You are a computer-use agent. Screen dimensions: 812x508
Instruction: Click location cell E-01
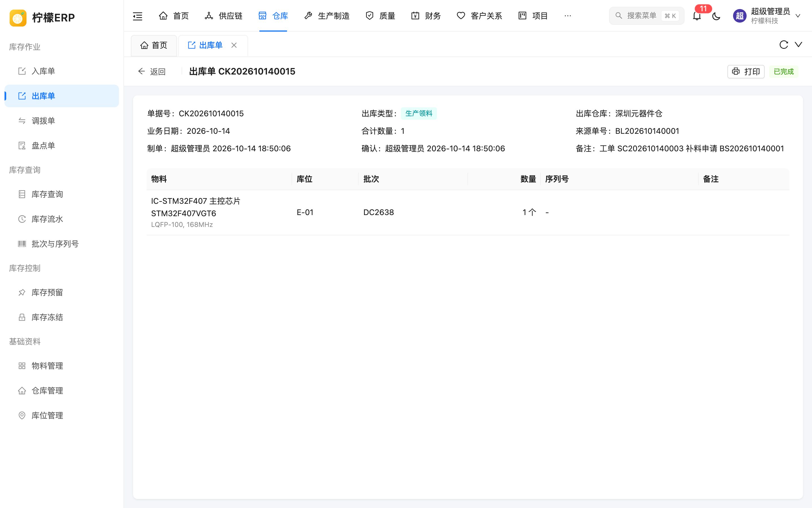[x=305, y=212]
